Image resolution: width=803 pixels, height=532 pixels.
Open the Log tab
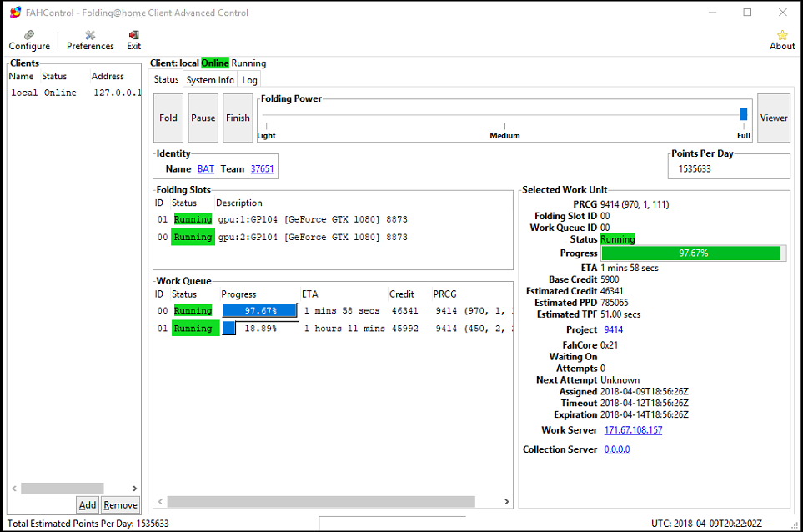point(249,80)
